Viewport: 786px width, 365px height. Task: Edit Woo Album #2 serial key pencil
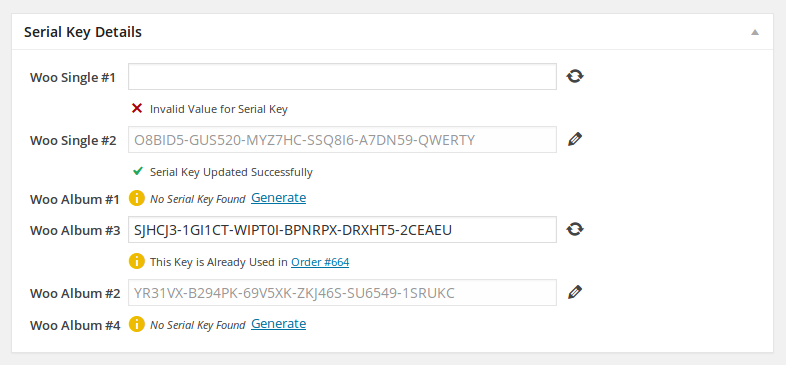575,292
